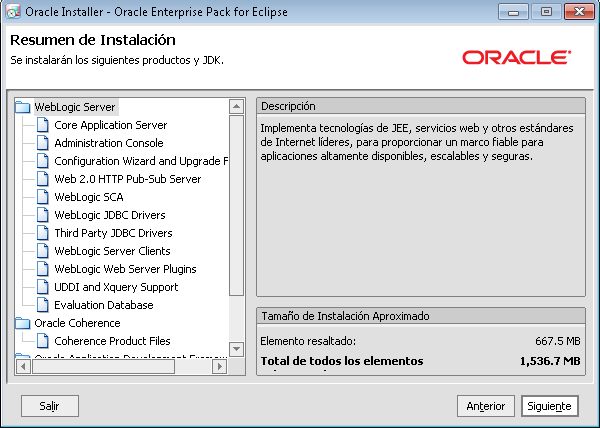Click the Descripción panel header

[x=421, y=106]
